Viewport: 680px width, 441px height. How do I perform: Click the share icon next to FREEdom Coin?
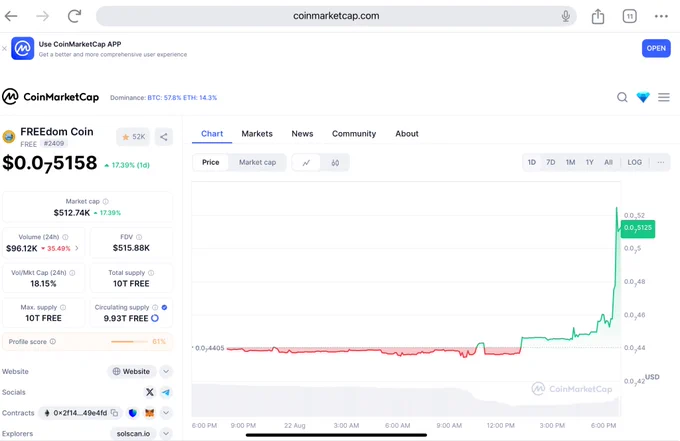tap(163, 137)
